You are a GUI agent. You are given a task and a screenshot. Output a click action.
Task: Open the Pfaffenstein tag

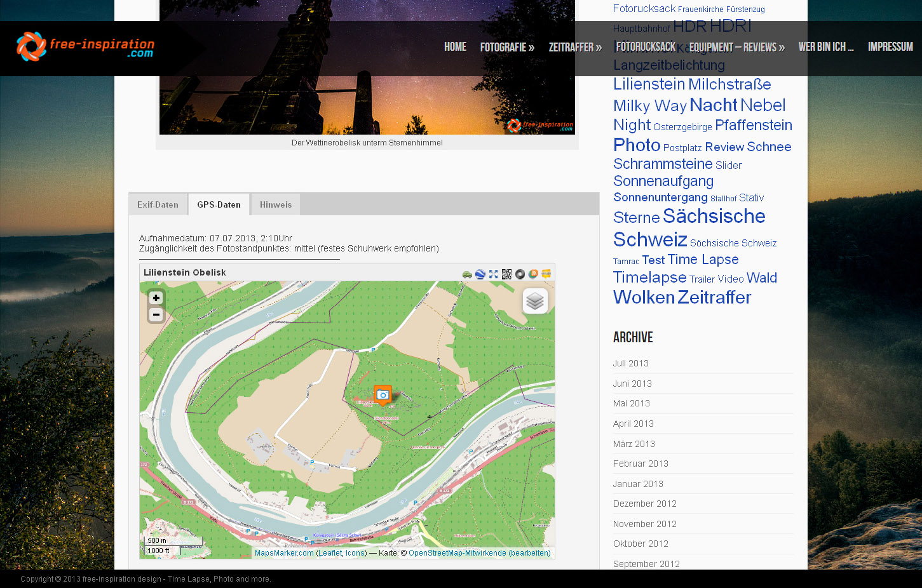pos(754,125)
